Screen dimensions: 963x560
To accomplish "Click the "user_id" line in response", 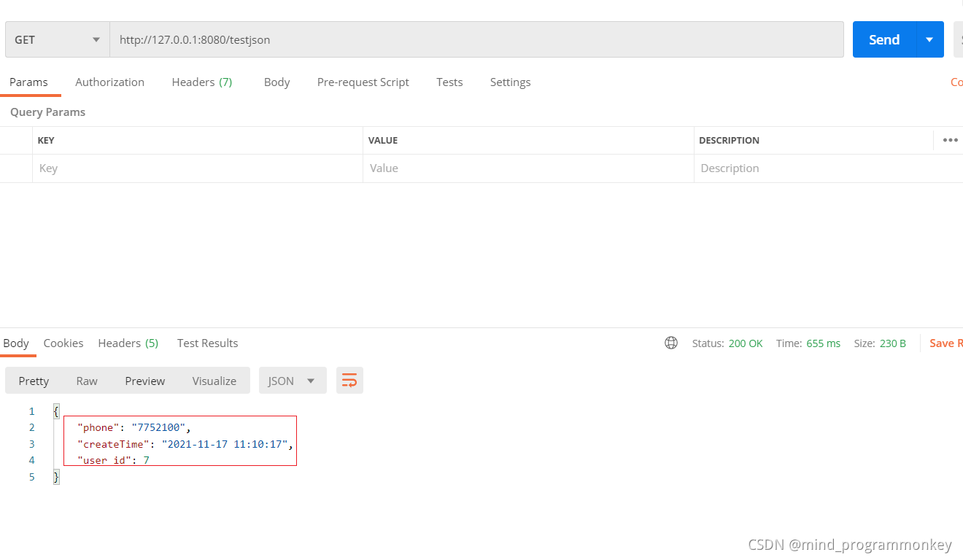I will click(113, 460).
